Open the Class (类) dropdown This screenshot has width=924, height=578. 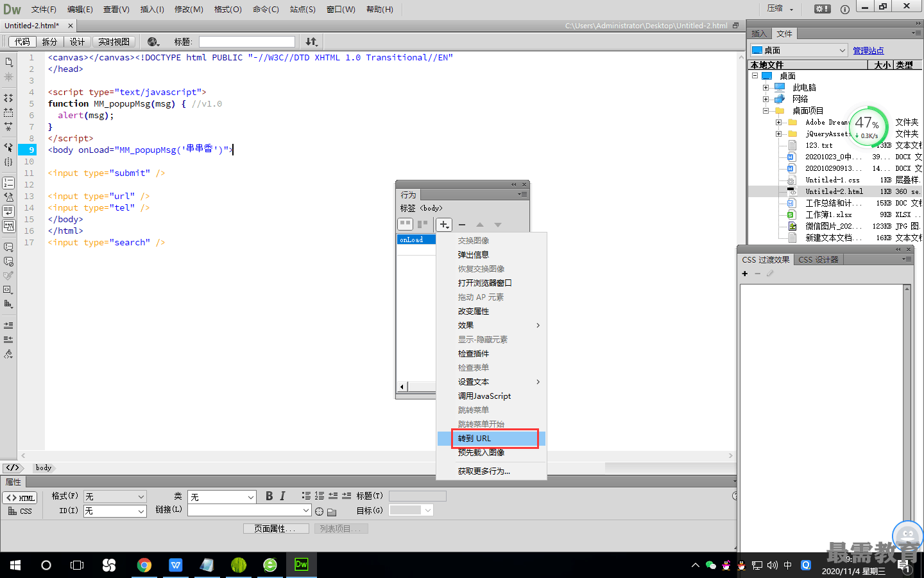222,497
